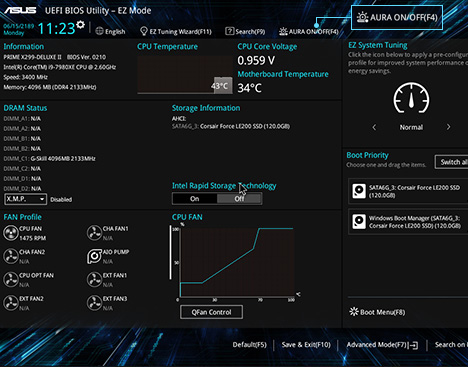The image size is (468, 367).
Task: Click the Intel Core i9-7980XE CPU line
Action: 60,67
